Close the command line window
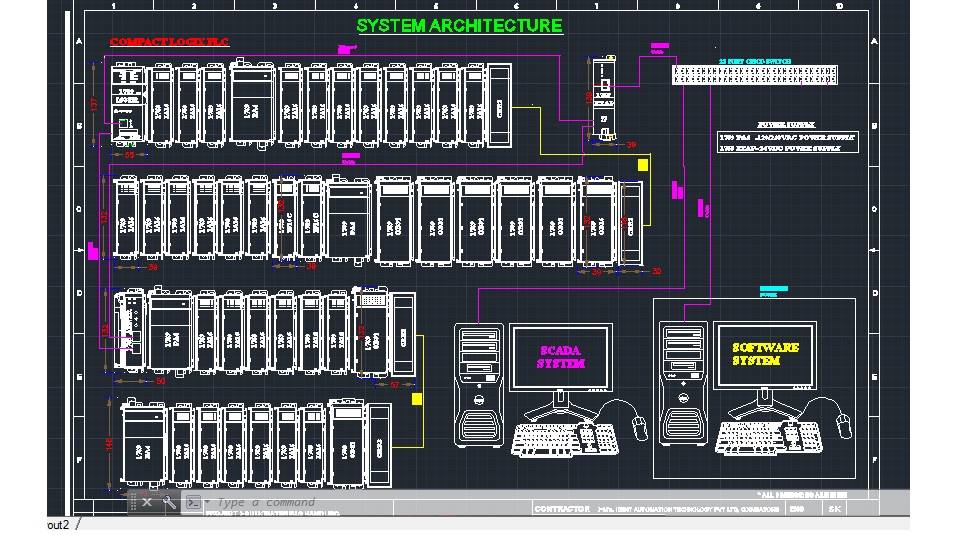Viewport: 953px width, 535px height. tap(146, 502)
